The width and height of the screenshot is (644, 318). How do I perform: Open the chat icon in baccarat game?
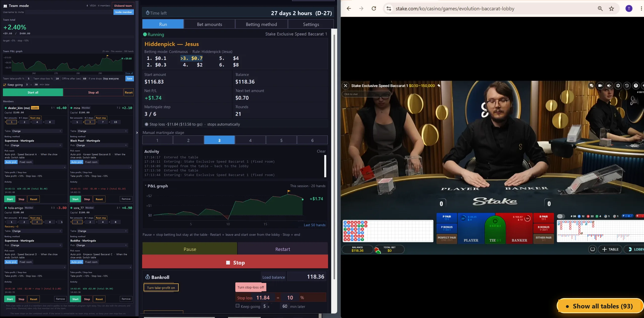591,86
